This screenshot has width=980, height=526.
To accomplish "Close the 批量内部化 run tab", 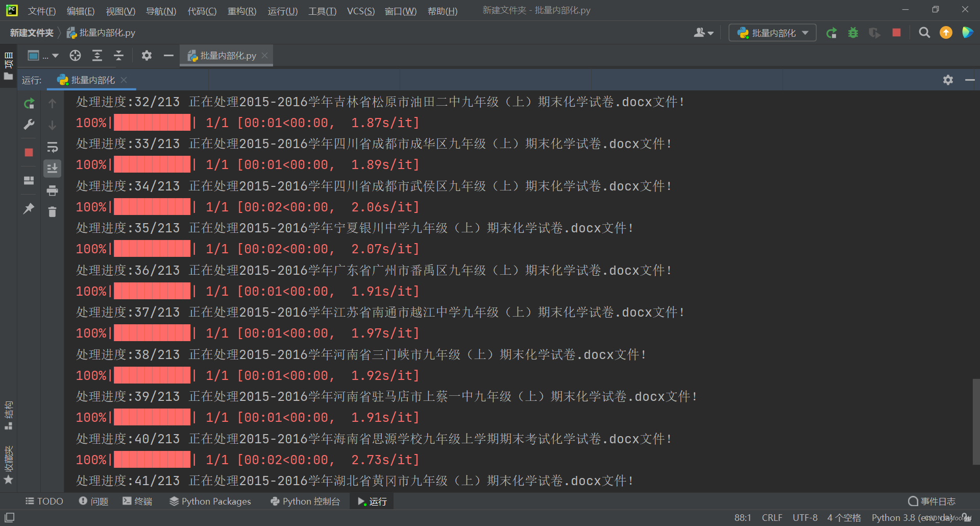I will 124,80.
